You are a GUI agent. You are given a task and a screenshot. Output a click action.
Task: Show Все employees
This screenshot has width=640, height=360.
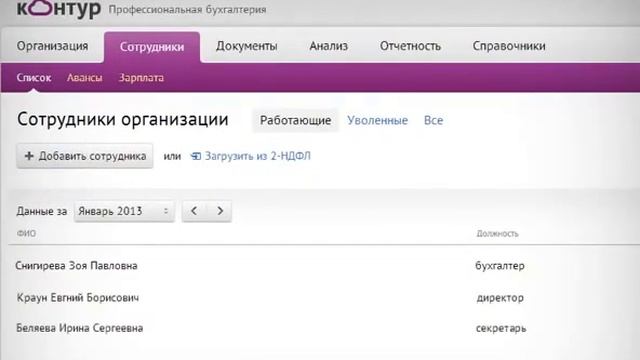433,120
